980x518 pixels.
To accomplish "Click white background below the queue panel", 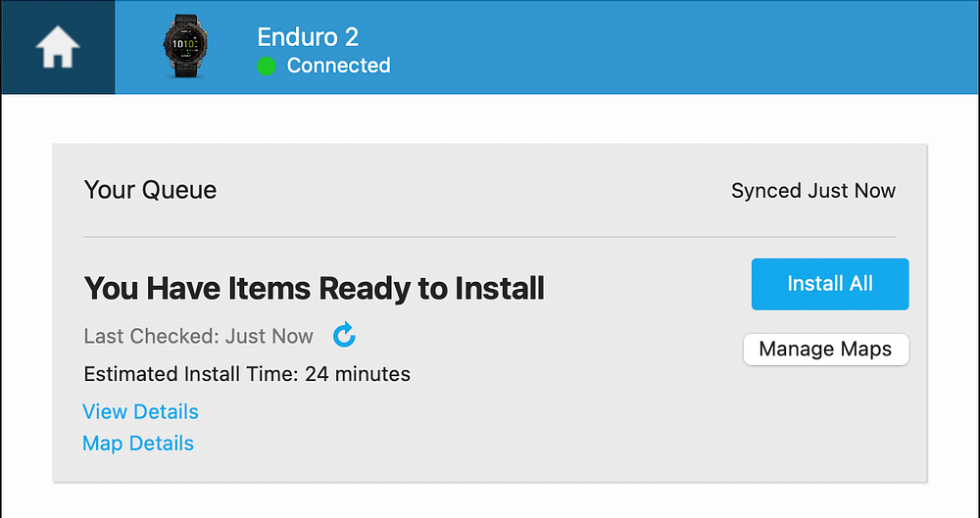I will click(490, 501).
